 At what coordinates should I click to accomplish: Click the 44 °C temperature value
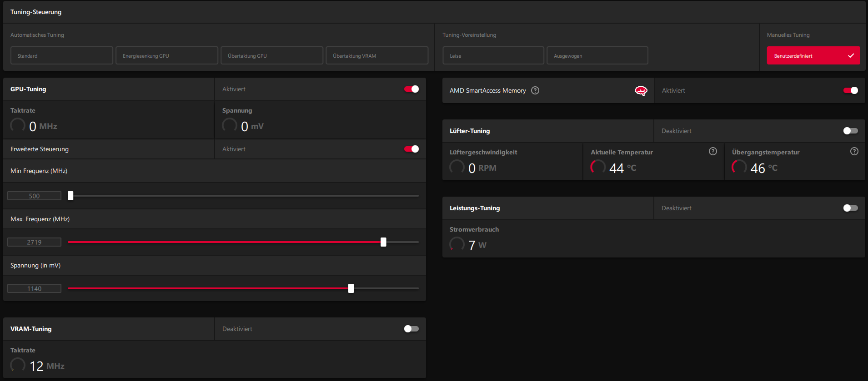pyautogui.click(x=623, y=168)
